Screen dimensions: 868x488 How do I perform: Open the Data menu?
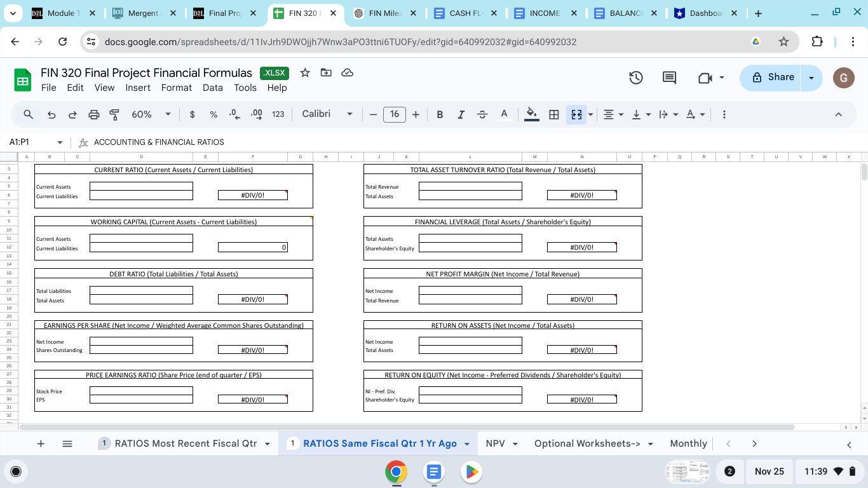[x=213, y=88]
